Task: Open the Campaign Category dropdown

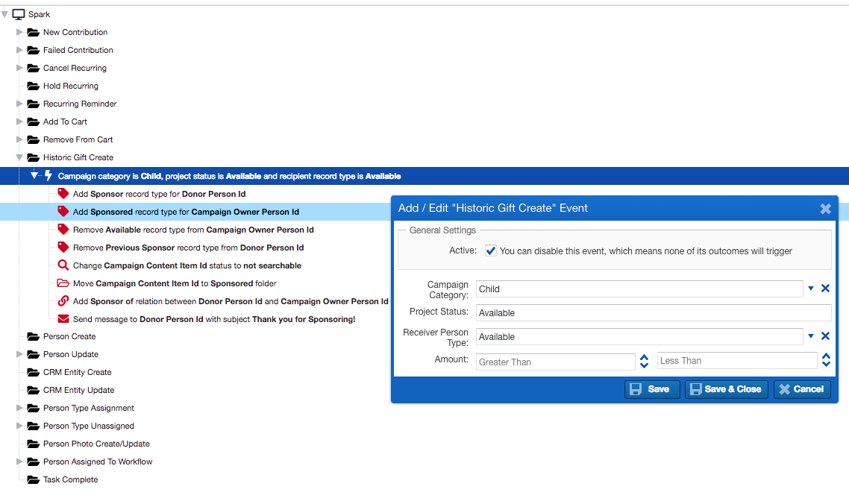Action: [811, 289]
